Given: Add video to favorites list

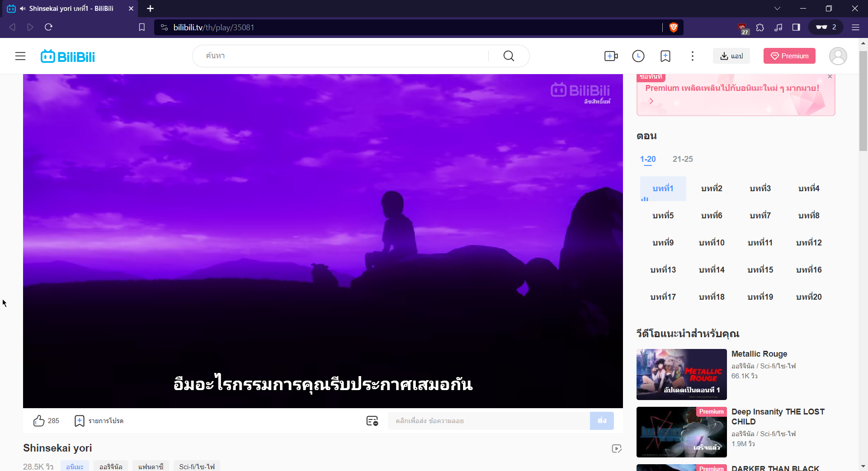Looking at the screenshot, I should [99, 421].
